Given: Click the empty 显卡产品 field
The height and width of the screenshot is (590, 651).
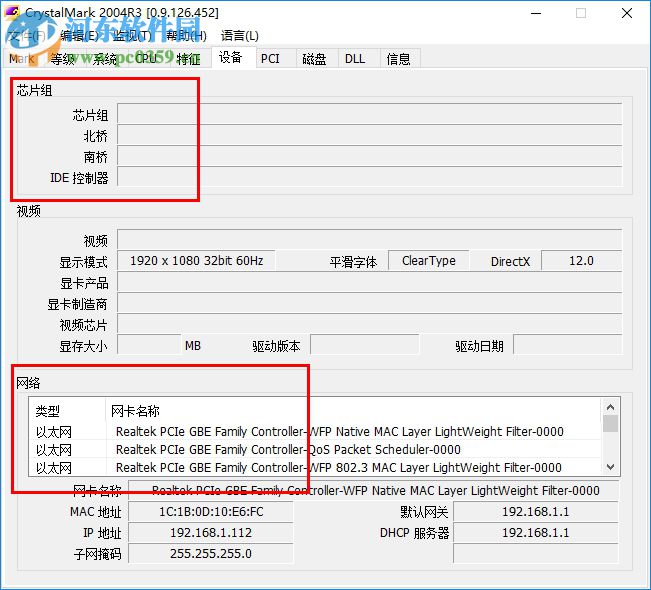Looking at the screenshot, I should point(370,282).
